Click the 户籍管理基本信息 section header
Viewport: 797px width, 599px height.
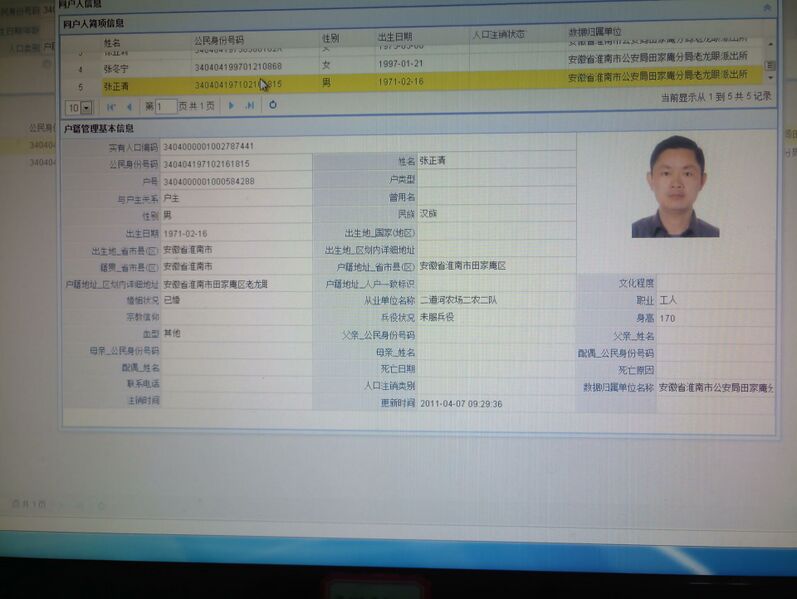click(x=99, y=129)
